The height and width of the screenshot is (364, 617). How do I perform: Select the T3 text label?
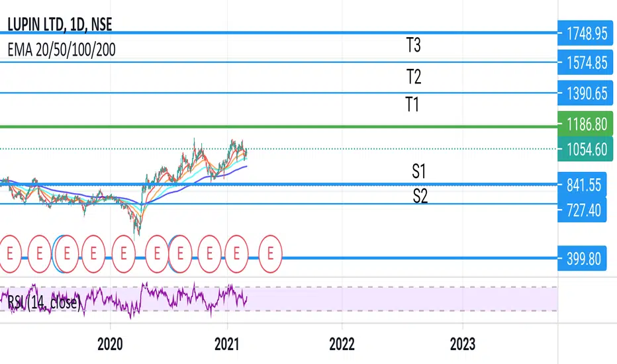click(413, 45)
